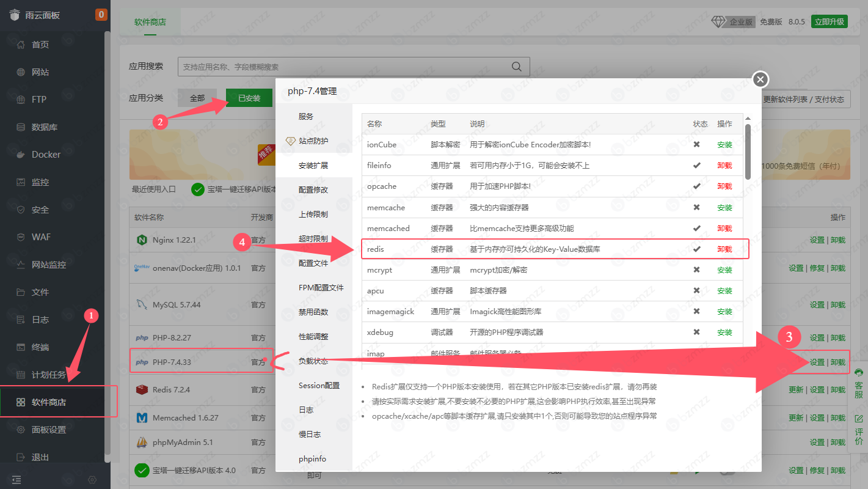Viewport: 868px width, 489px height.
Task: Click the 退出 logout icon
Action: pos(21,457)
